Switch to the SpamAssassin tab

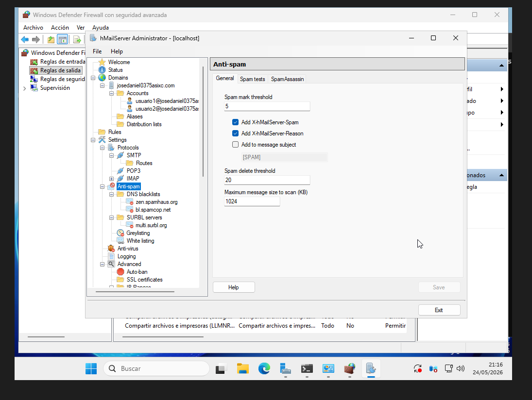click(287, 79)
